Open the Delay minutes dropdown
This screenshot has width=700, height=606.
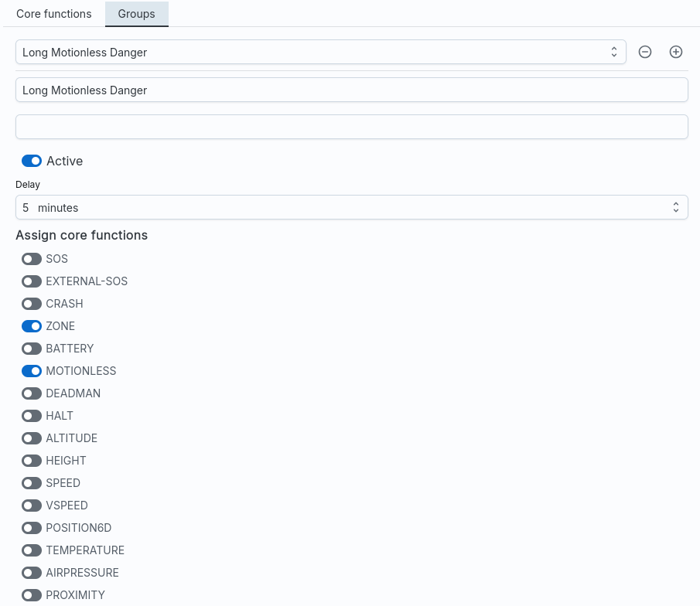tap(351, 207)
